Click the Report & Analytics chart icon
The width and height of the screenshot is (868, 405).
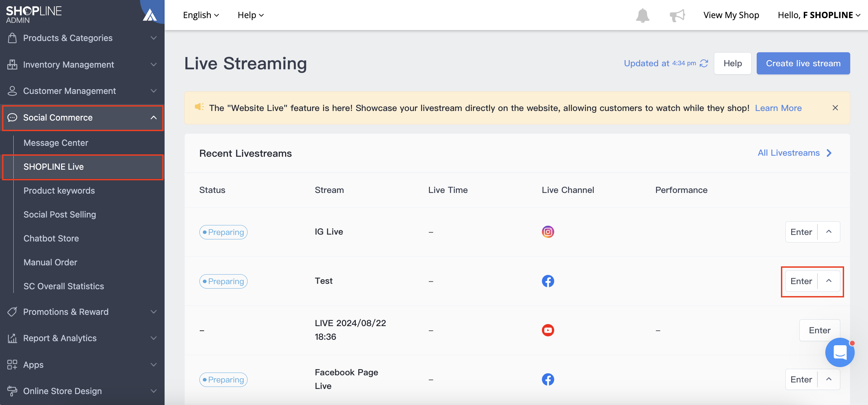[12, 338]
